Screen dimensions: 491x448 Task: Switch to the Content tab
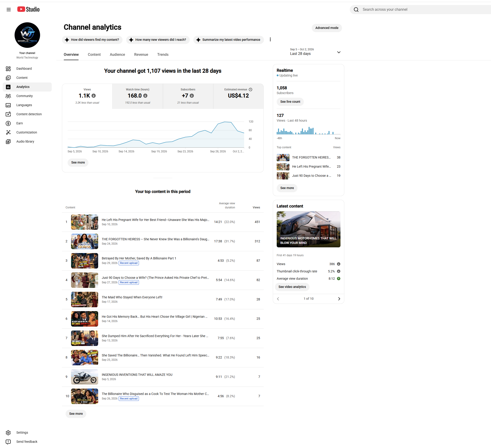click(94, 55)
